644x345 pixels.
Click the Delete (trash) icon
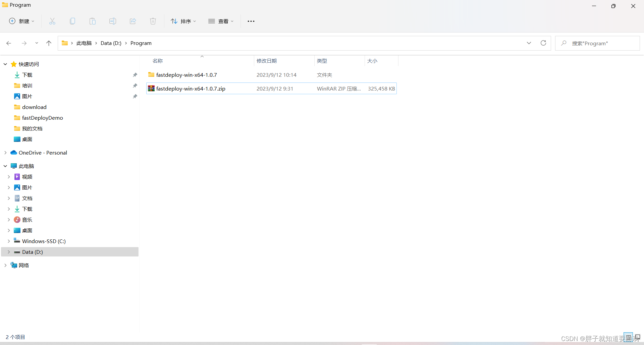click(153, 21)
